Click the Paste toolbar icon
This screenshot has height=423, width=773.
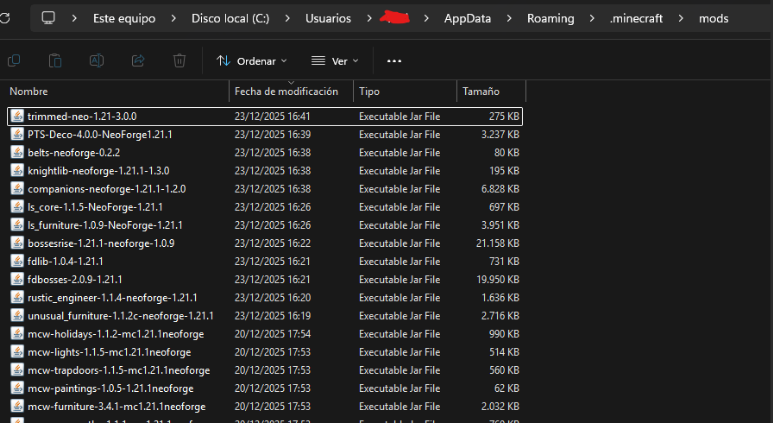click(x=55, y=61)
